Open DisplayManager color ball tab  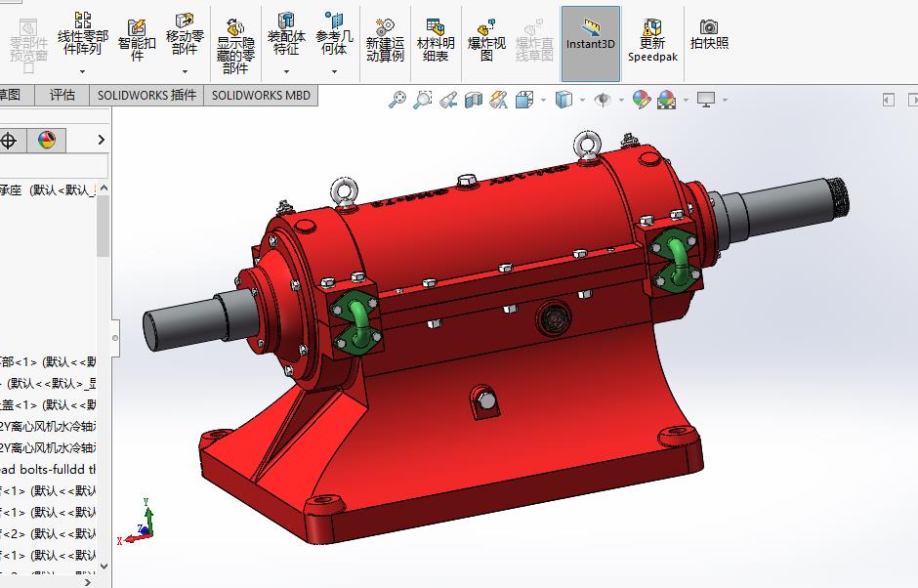[47, 140]
